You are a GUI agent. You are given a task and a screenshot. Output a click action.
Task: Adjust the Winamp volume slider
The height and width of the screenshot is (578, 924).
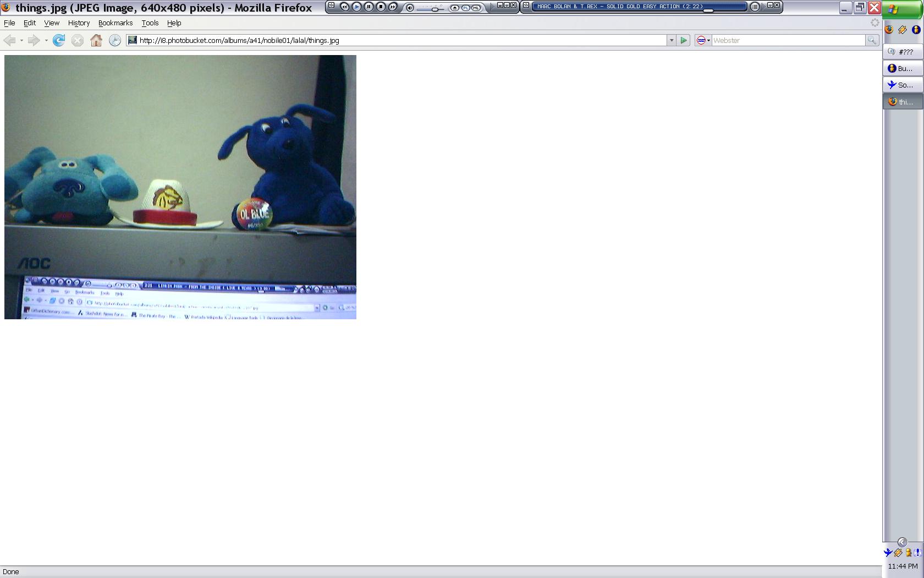click(435, 9)
